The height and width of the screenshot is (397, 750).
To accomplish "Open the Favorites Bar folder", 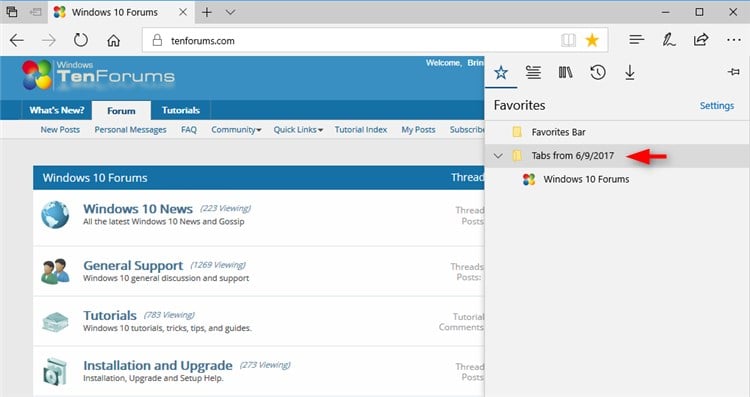I will (617, 132).
